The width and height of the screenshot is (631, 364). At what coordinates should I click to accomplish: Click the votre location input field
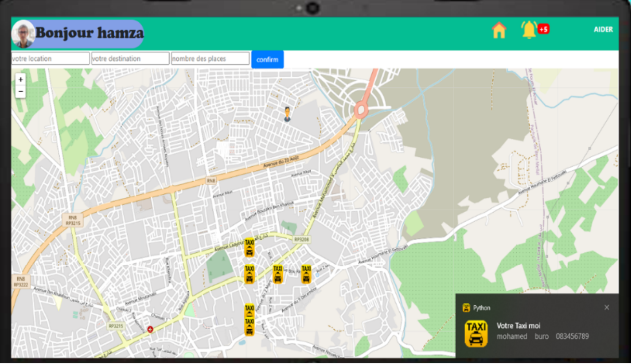pyautogui.click(x=50, y=58)
